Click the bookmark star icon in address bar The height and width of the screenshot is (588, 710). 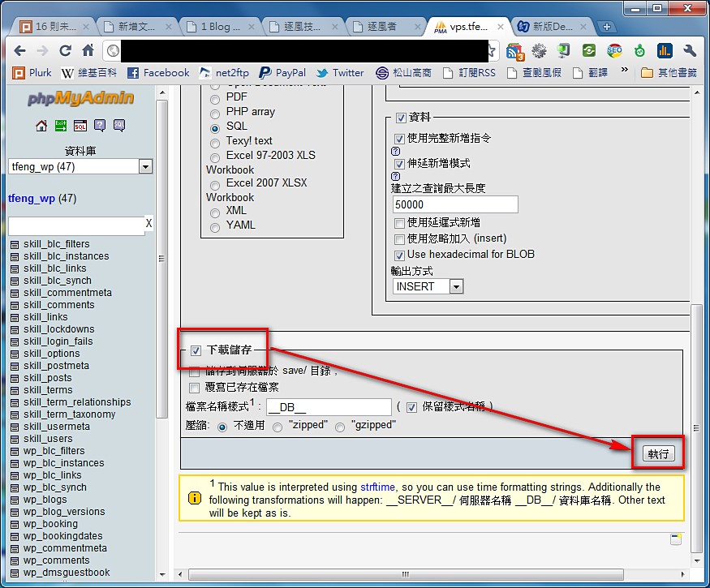tap(491, 51)
